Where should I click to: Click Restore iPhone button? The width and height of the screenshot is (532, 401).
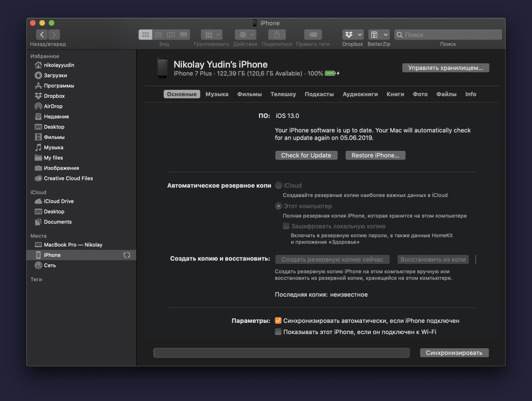click(375, 155)
